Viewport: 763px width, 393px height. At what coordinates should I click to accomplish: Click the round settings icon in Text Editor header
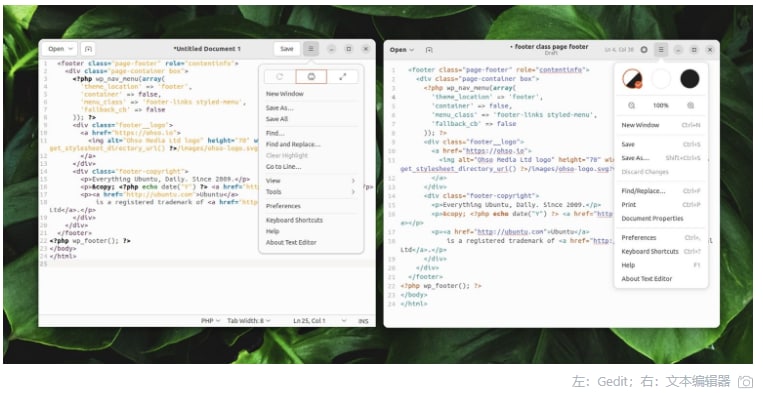tap(644, 50)
